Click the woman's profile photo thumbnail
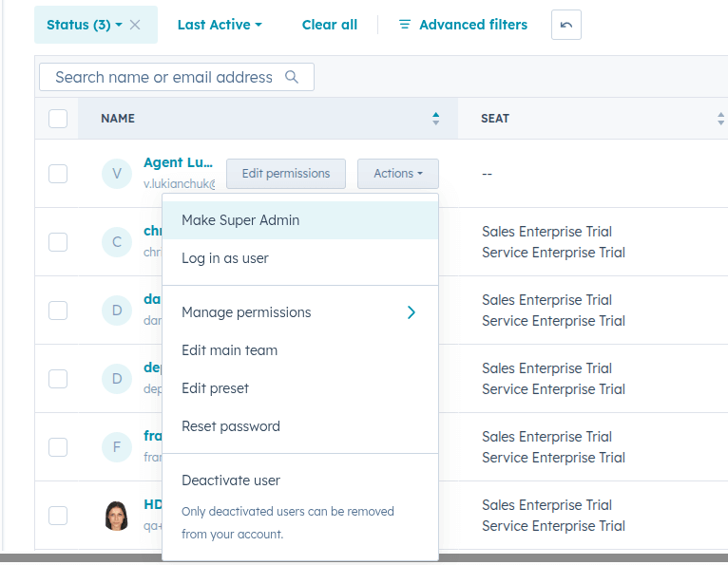The height and width of the screenshot is (565, 728). pos(117,516)
